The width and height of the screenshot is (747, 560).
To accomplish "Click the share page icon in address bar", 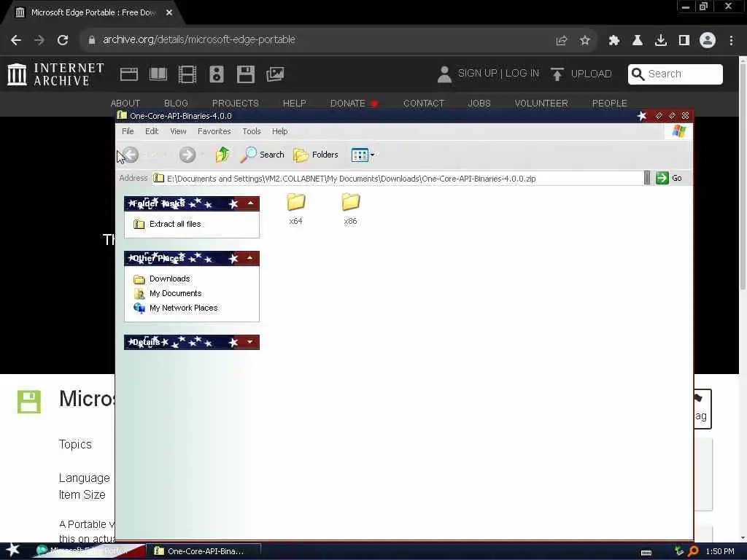I will [562, 41].
